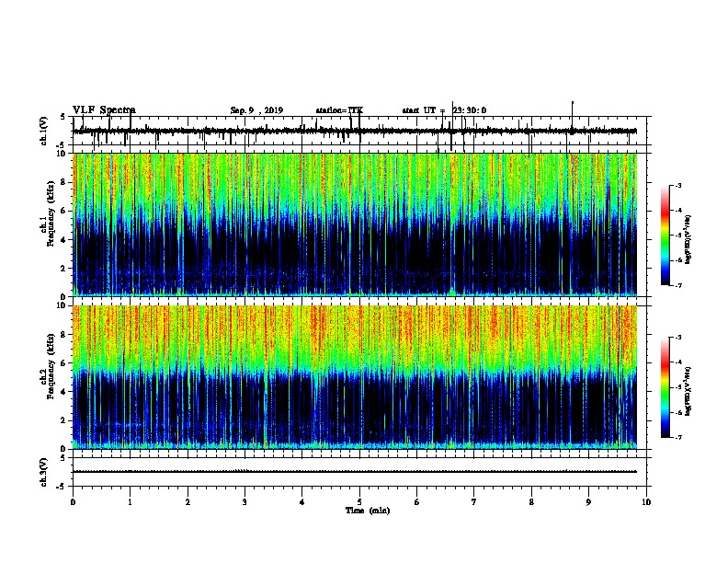The height and width of the screenshot is (563, 728).
Task: Click the "-5" tick on ch.3 voltage axis
Action: pyautogui.click(x=62, y=487)
